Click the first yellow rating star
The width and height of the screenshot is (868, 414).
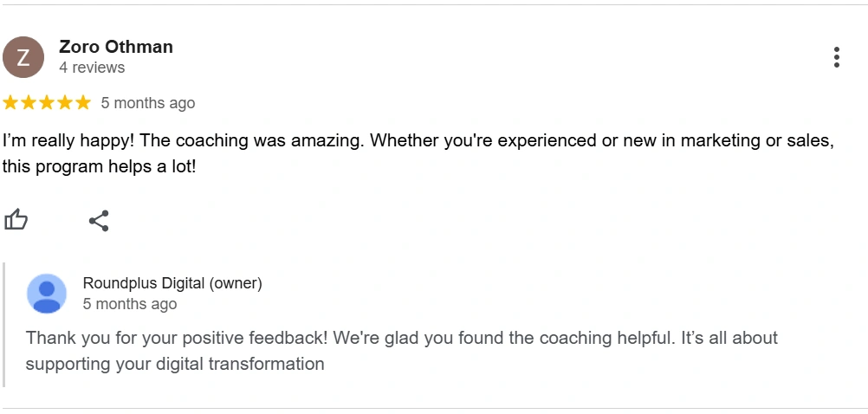tap(10, 103)
